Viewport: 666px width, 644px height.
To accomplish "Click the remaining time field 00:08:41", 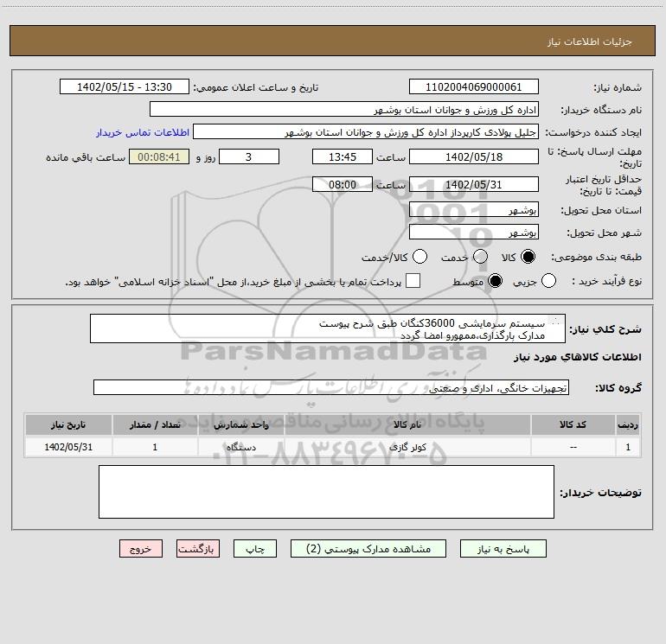I will [159, 156].
